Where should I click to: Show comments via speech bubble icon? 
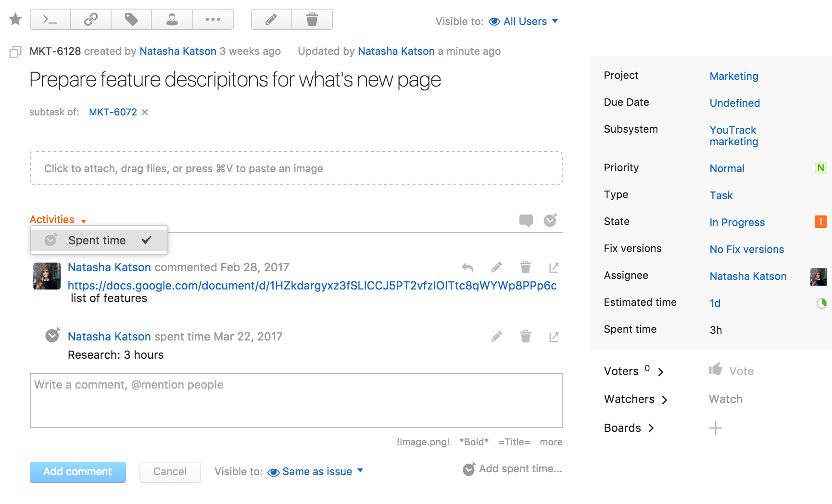(x=526, y=220)
